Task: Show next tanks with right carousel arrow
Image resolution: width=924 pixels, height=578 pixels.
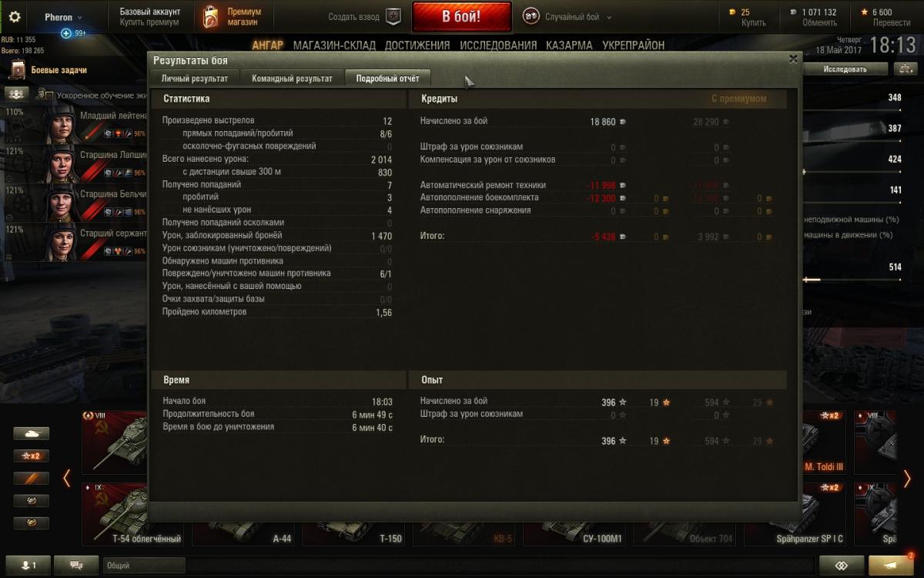Action: pos(908,478)
